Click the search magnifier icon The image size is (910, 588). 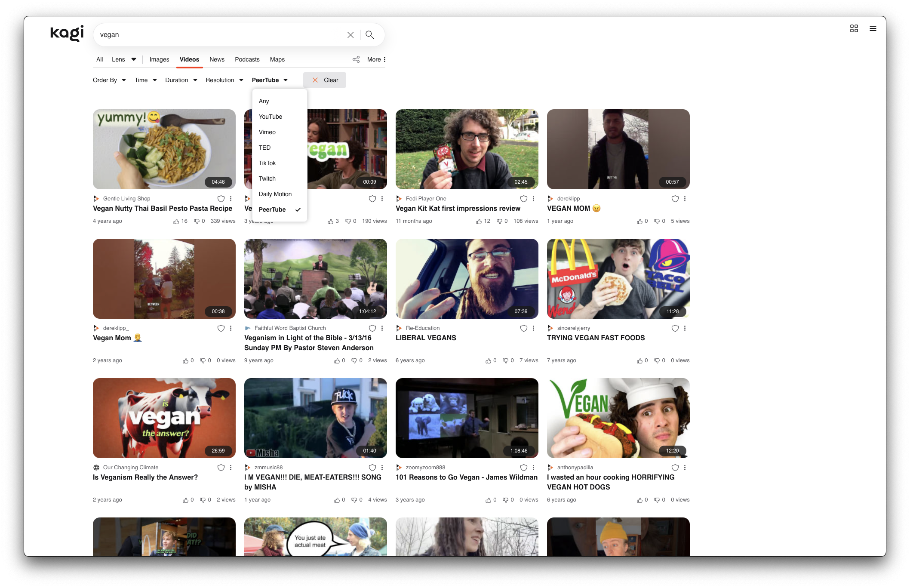coord(369,35)
